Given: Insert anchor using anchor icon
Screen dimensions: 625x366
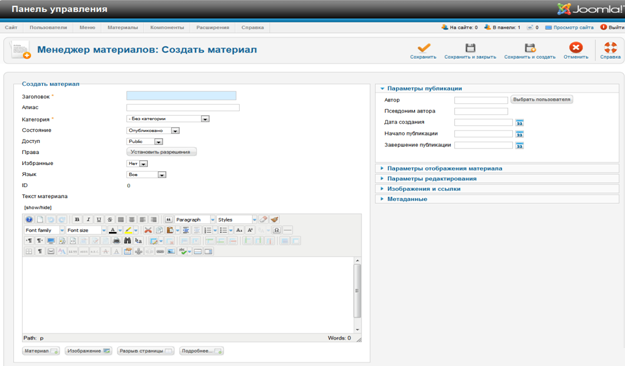Looking at the screenshot, I should 138,252.
